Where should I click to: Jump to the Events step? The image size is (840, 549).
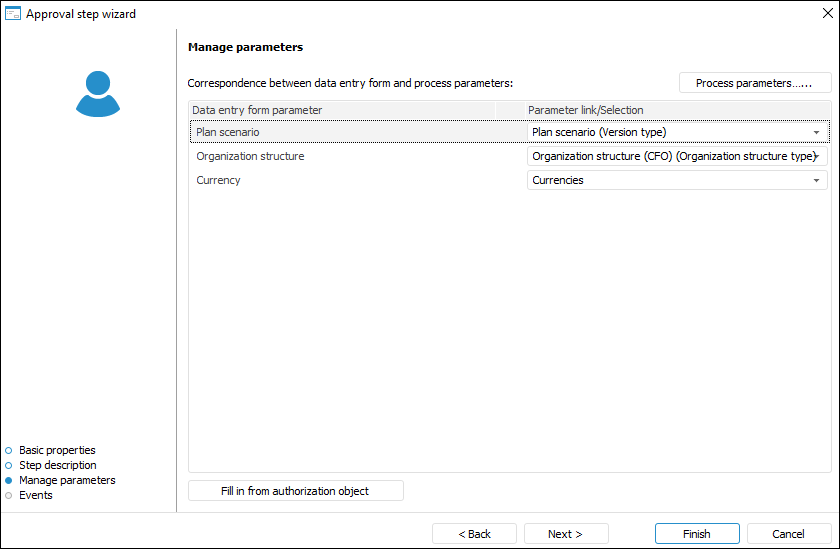point(35,495)
